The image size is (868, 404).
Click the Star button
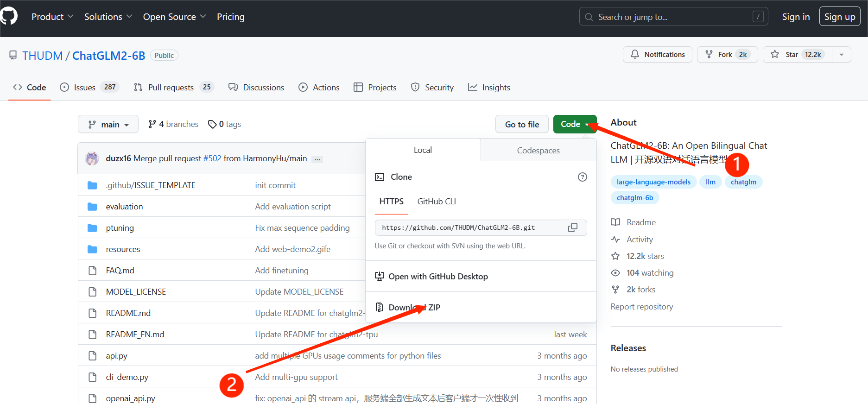(x=798, y=55)
